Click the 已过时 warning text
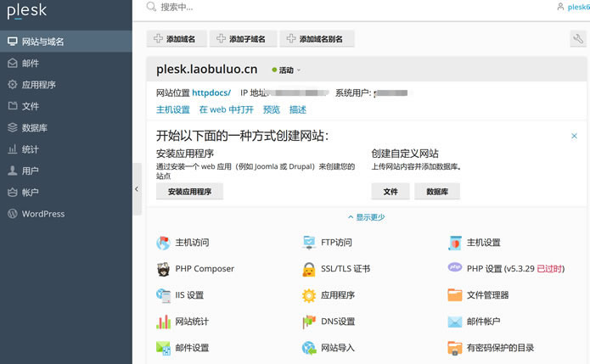The height and width of the screenshot is (364, 590). pyautogui.click(x=549, y=268)
